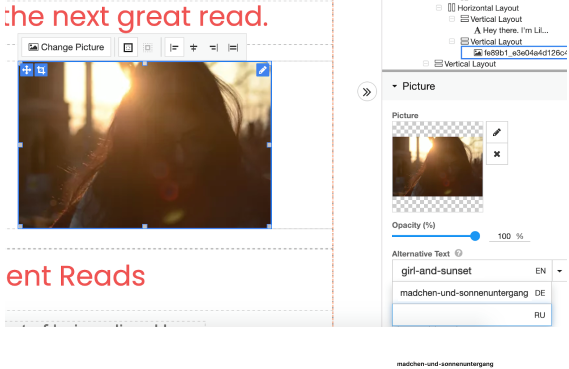This screenshot has width=569, height=369.
Task: Collapse the properties side panel with double-arrow
Action: [x=367, y=92]
